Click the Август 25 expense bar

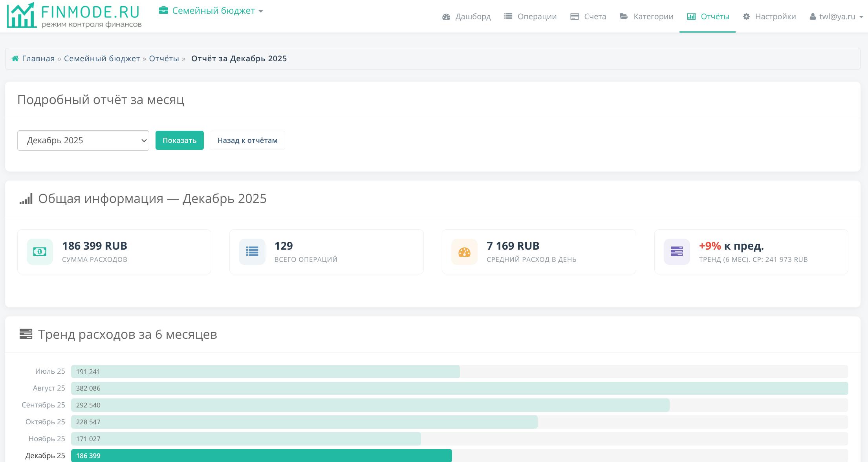(459, 388)
